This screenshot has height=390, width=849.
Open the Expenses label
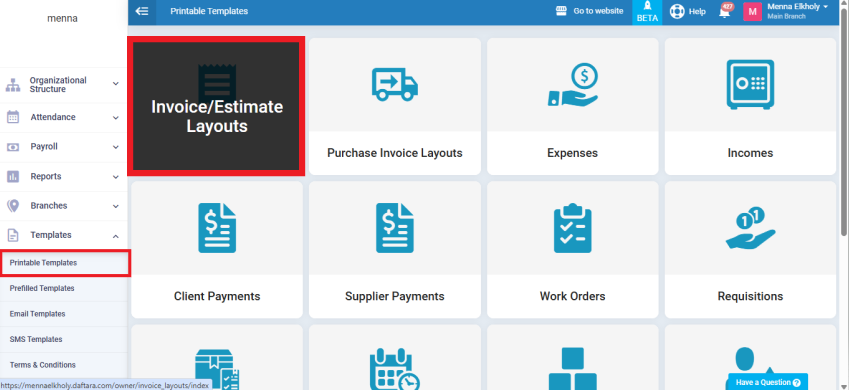(572, 153)
